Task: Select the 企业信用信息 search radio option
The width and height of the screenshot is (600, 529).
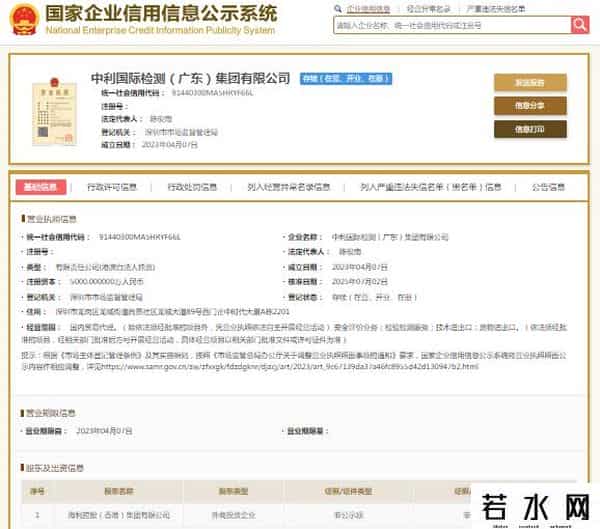Action: pyautogui.click(x=365, y=7)
